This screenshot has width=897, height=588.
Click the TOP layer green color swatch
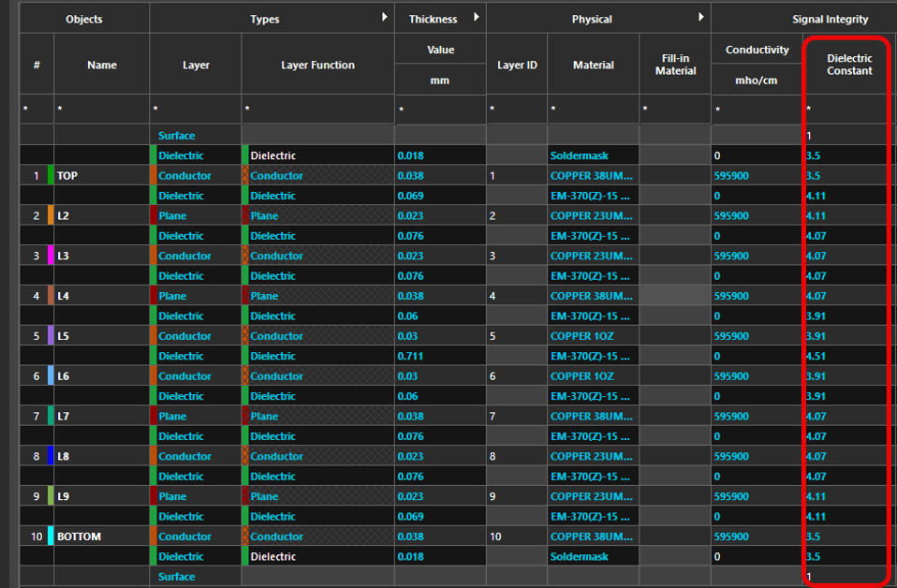click(x=51, y=175)
